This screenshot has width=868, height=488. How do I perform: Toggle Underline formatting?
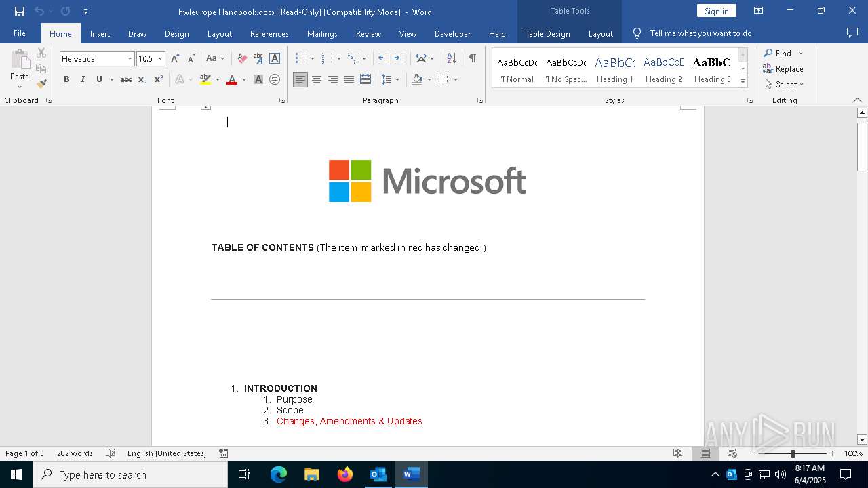coord(99,79)
